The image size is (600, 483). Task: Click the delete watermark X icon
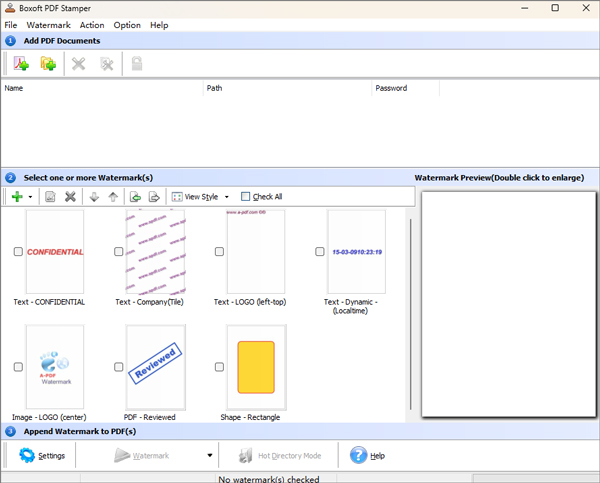[x=70, y=197]
